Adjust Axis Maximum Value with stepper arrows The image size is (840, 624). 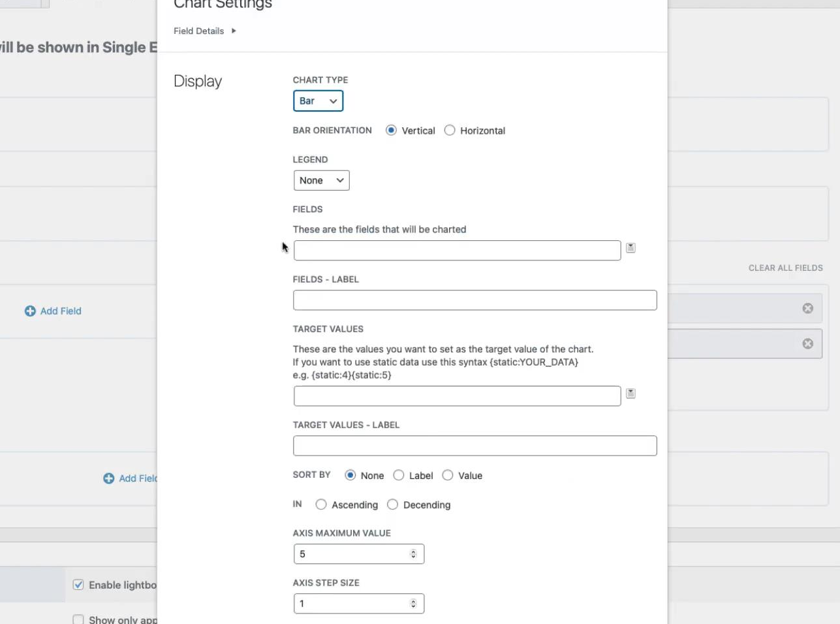tap(413, 554)
